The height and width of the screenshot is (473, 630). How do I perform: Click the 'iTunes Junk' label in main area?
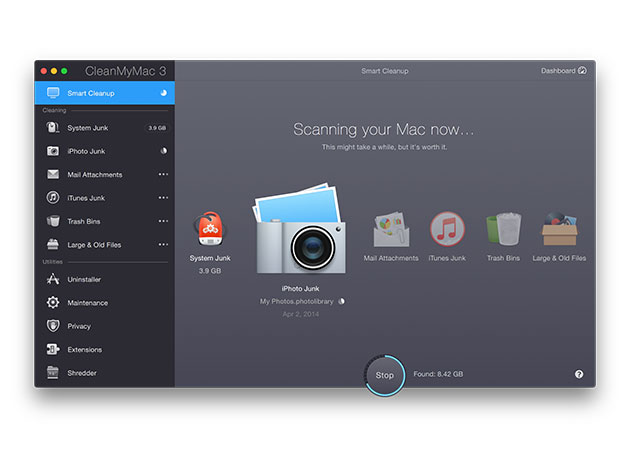pos(447,258)
